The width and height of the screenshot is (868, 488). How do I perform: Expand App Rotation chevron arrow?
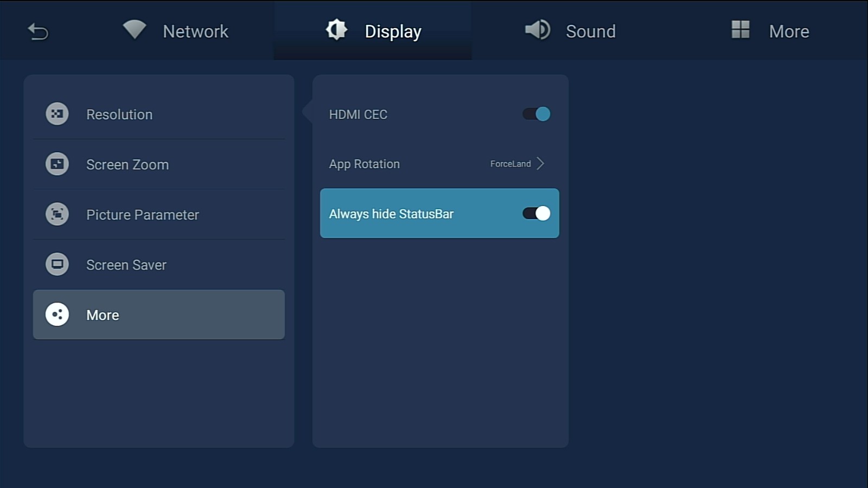point(540,164)
